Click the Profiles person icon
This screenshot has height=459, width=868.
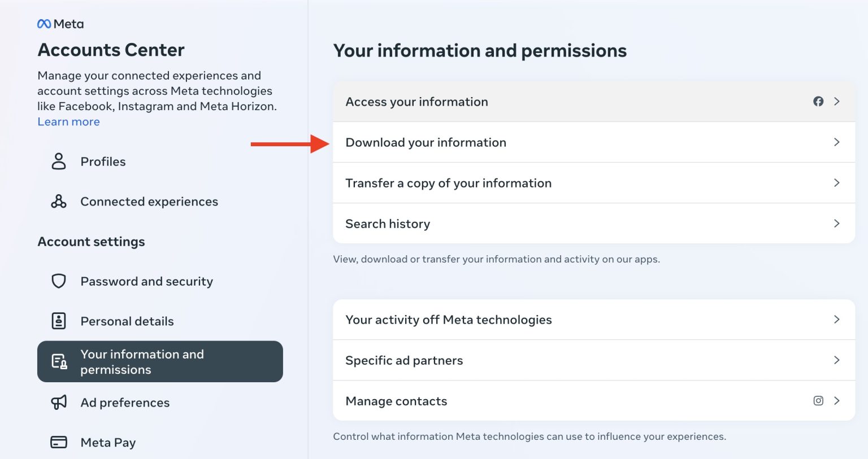click(x=59, y=161)
